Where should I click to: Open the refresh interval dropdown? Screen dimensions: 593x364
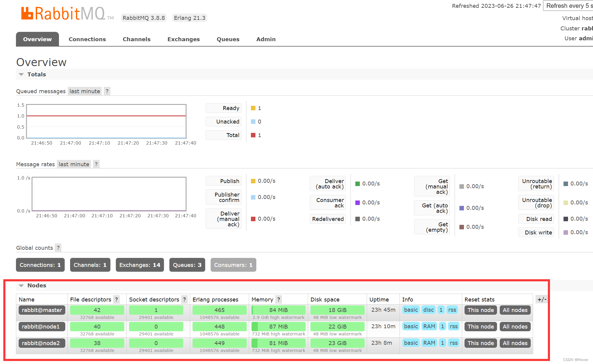(x=568, y=6)
